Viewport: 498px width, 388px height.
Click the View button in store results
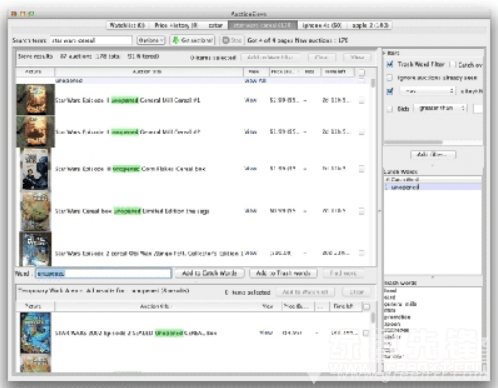tap(357, 57)
